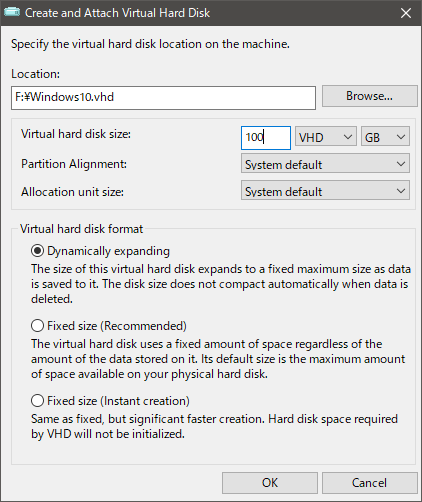The width and height of the screenshot is (422, 502).
Task: Dismiss dialog with Cancel button
Action: 370,483
